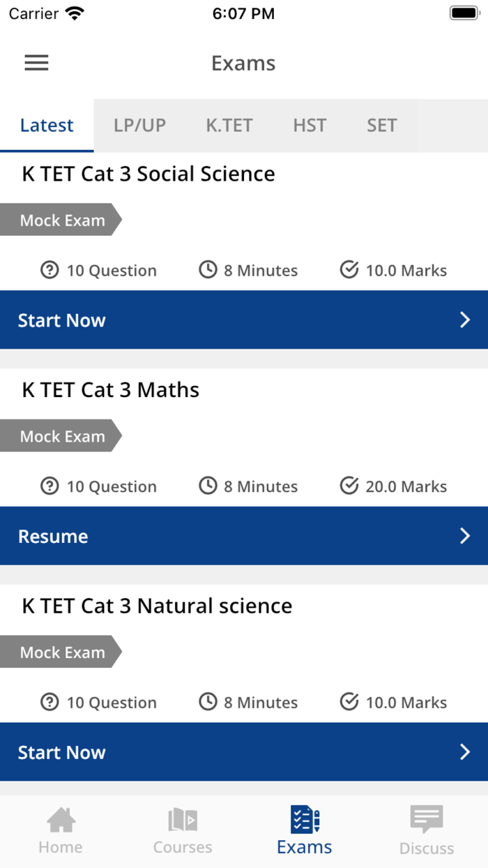
Task: Click the chevron on the Resume row
Action: tap(465, 536)
